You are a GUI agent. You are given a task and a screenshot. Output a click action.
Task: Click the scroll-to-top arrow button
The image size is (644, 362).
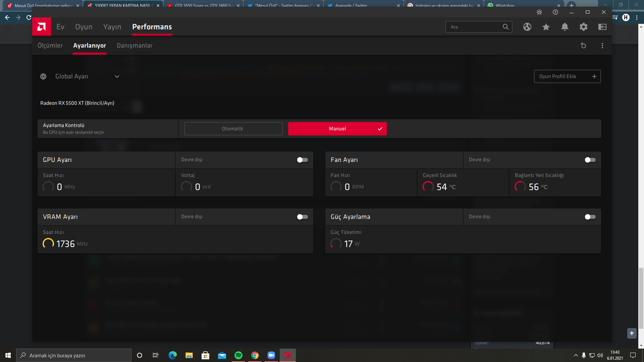(632, 333)
